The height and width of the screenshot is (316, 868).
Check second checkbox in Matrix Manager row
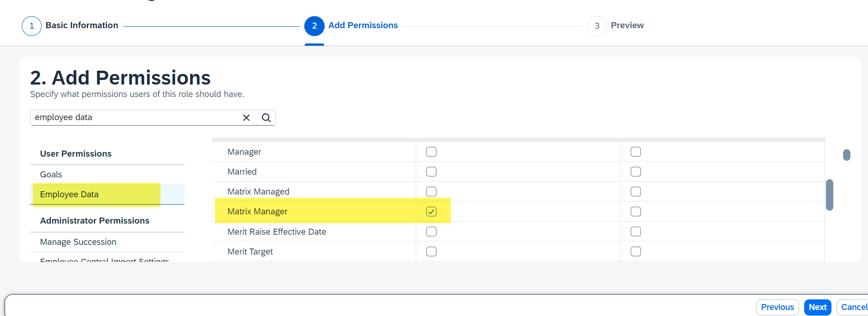636,212
